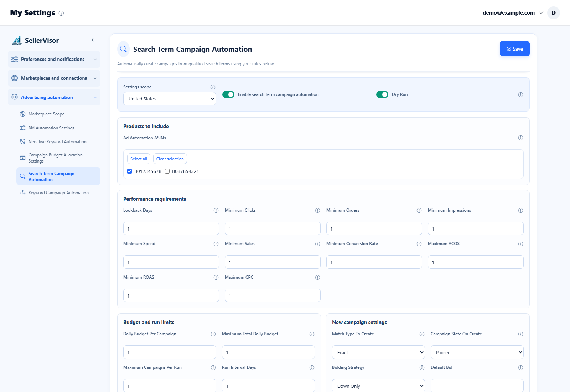The width and height of the screenshot is (570, 392).
Task: Click the Maximum ACOS info icon
Action: (x=520, y=244)
